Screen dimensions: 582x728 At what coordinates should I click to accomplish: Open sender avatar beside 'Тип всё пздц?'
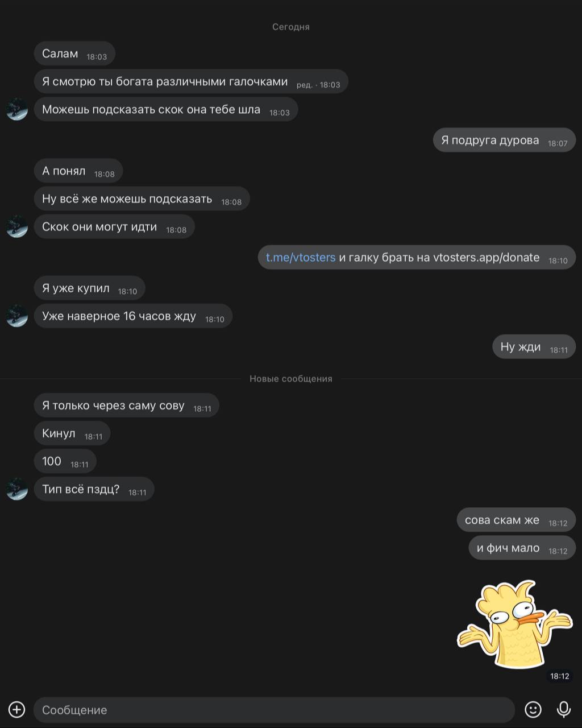[x=17, y=489]
